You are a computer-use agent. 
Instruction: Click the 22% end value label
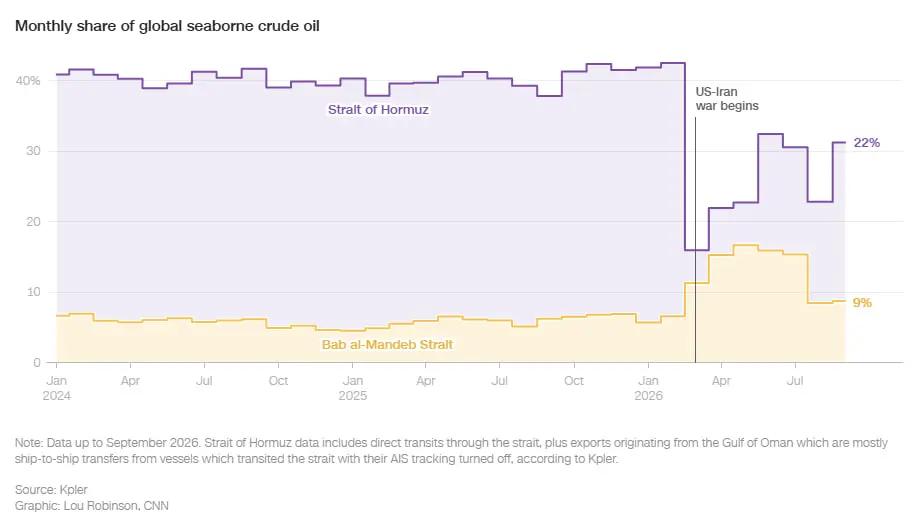[867, 143]
